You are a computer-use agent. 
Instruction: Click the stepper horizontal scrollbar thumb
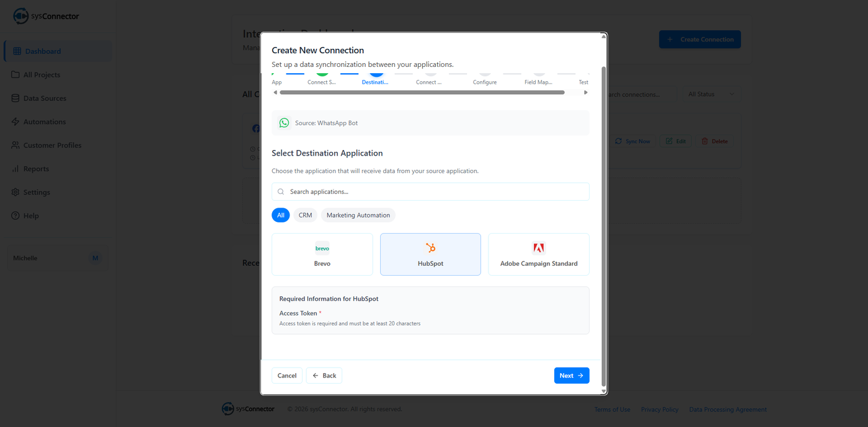(x=422, y=92)
